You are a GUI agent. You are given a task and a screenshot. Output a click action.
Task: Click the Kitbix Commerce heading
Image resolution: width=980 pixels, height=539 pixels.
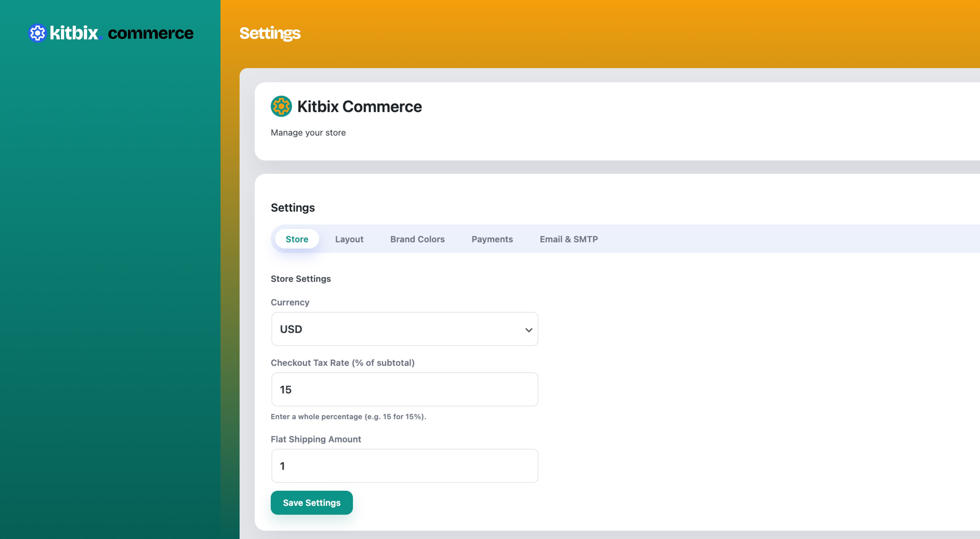pos(359,107)
